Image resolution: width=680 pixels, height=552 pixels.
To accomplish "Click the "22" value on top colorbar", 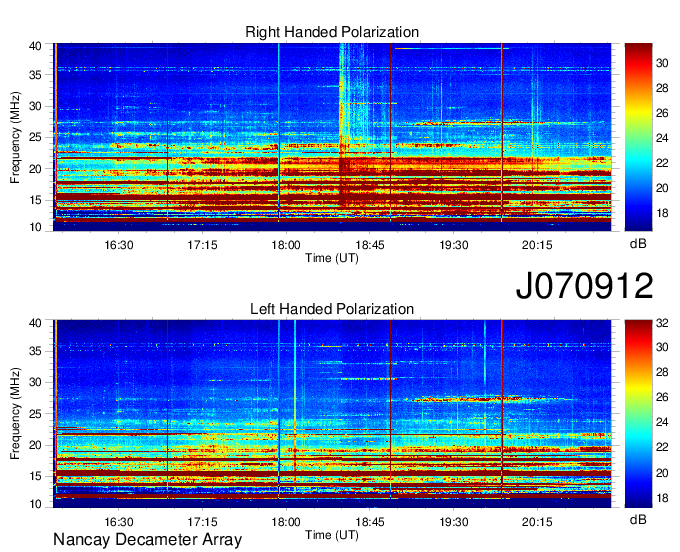I will (x=662, y=163).
